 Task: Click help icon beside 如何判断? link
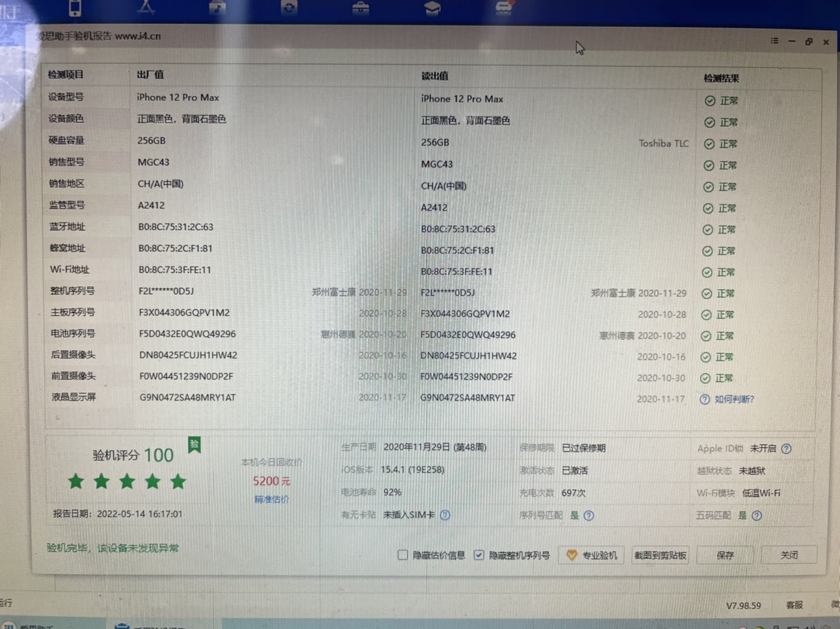(705, 400)
